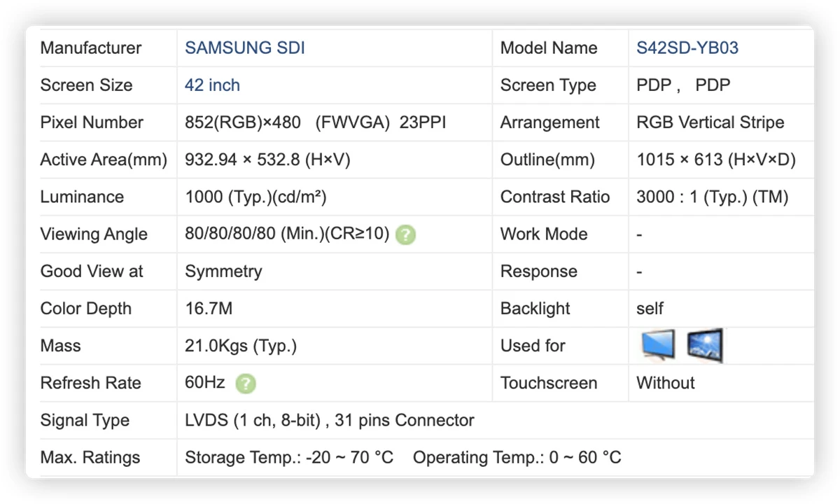
Task: Select the Storage Temp. rating text
Action: (x=289, y=457)
